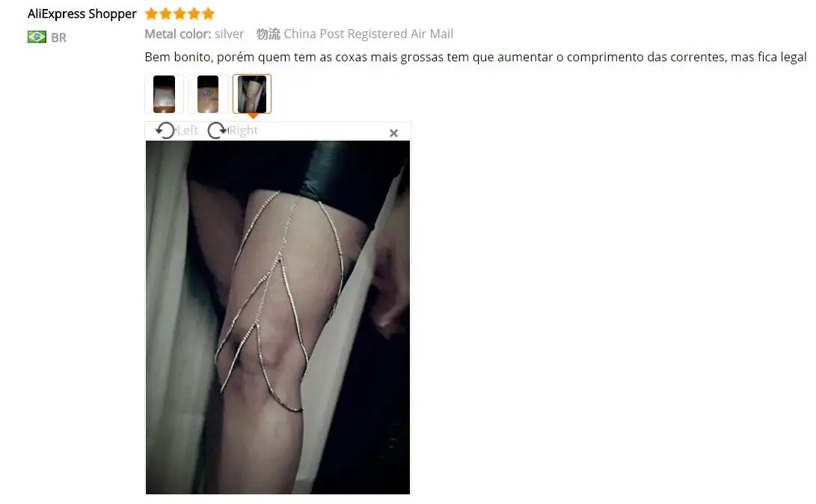This screenshot has height=504, width=816.
Task: Click the "Metal color:" label
Action: (177, 34)
